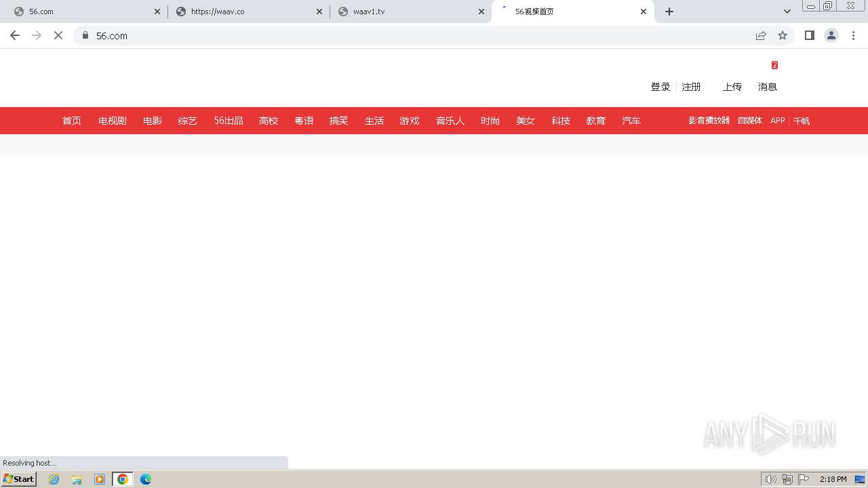The height and width of the screenshot is (488, 868).
Task: View site information lock icon
Action: (85, 35)
